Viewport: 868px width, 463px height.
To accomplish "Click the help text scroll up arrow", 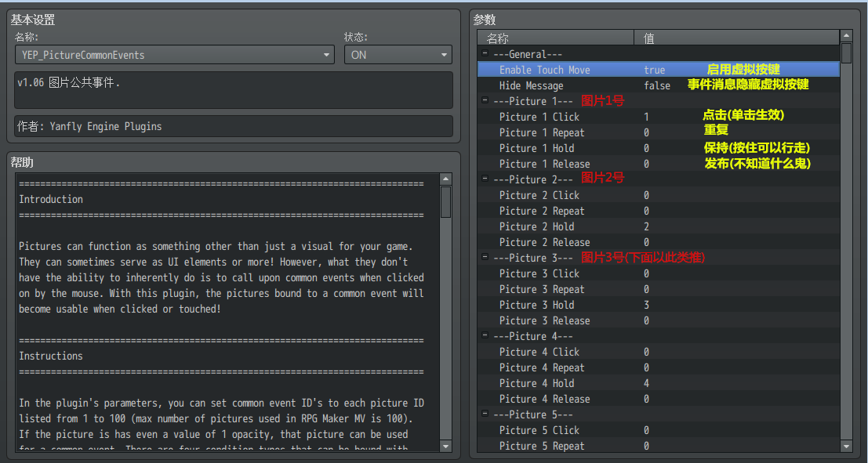I will pos(445,179).
